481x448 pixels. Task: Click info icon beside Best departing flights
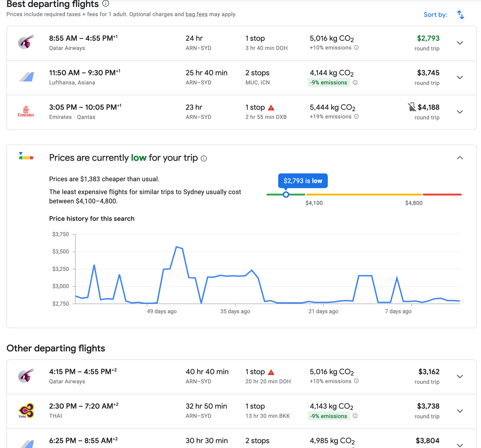pyautogui.click(x=106, y=3)
